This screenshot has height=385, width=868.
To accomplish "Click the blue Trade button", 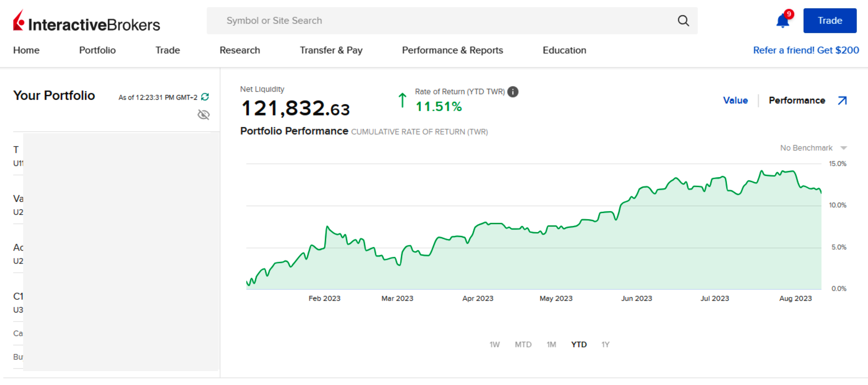I will point(830,21).
